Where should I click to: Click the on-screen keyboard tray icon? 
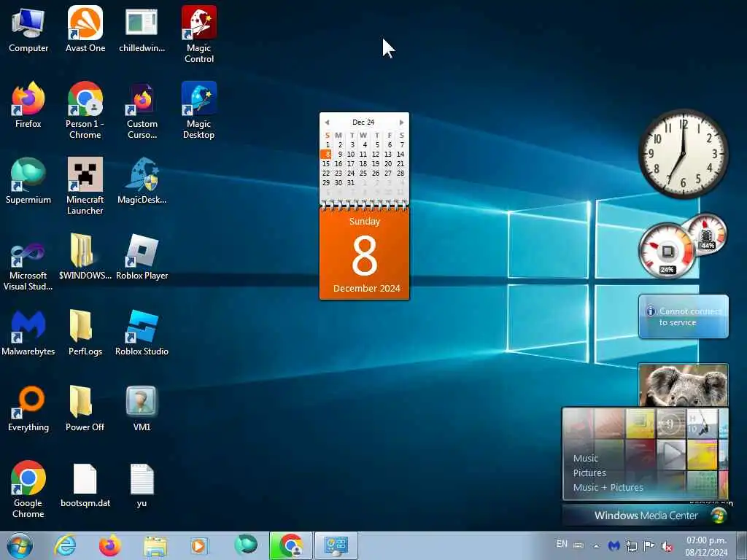[578, 545]
